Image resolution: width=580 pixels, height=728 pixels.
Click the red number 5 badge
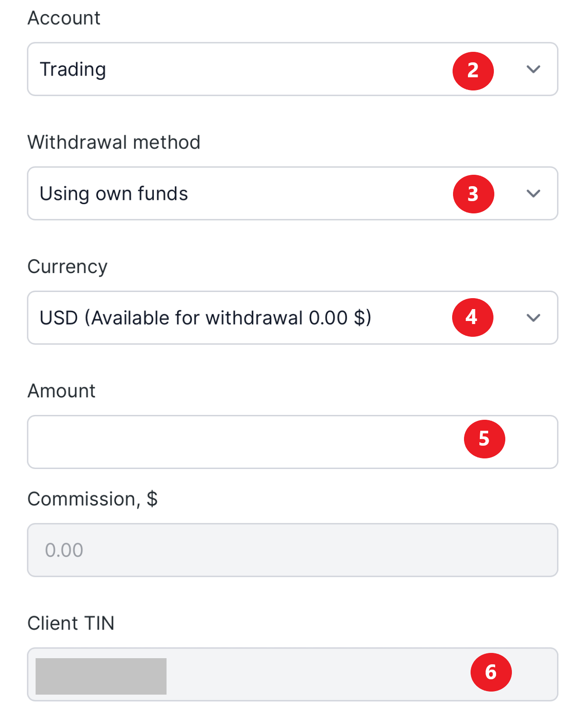[x=484, y=439]
